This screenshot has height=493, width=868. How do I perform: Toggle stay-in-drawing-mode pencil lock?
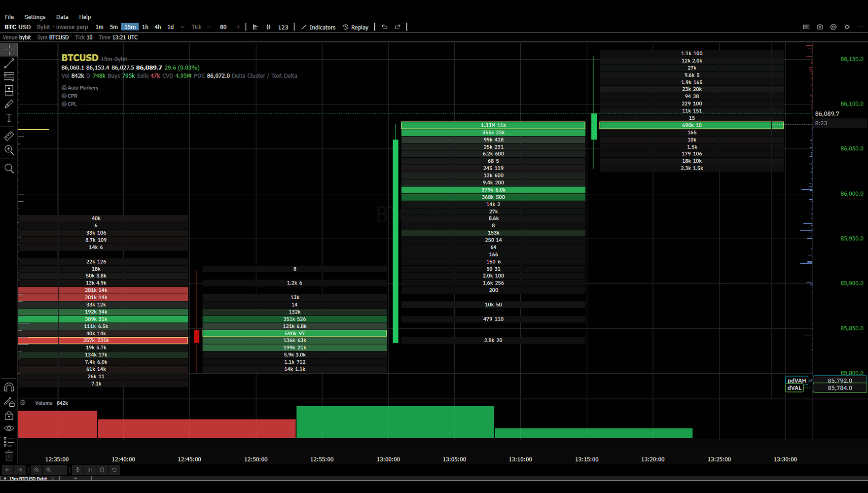click(9, 402)
